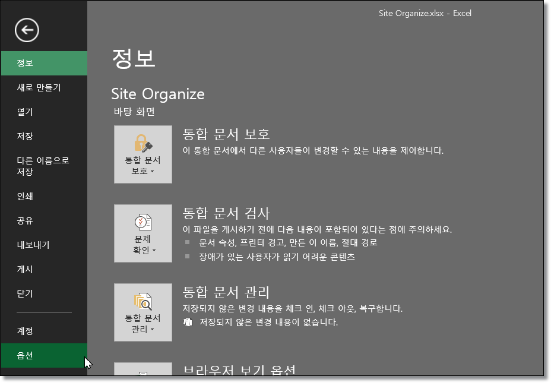Click the 통합 문서 관리 heading text
The height and width of the screenshot is (392, 551).
coord(226,292)
